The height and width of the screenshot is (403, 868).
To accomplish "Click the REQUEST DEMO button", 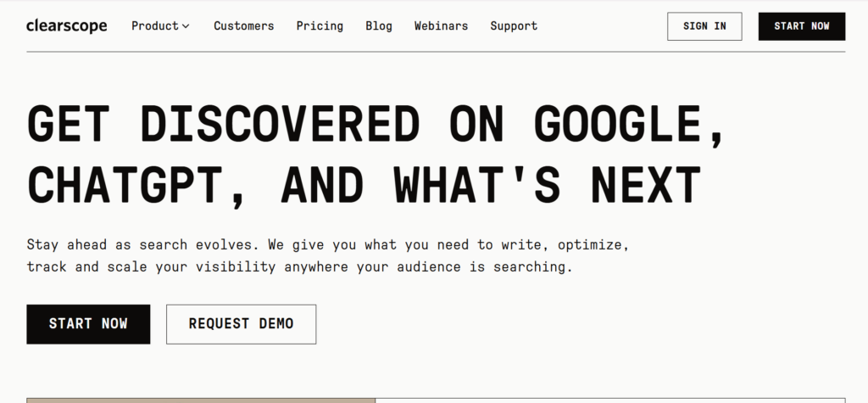I will pyautogui.click(x=242, y=324).
